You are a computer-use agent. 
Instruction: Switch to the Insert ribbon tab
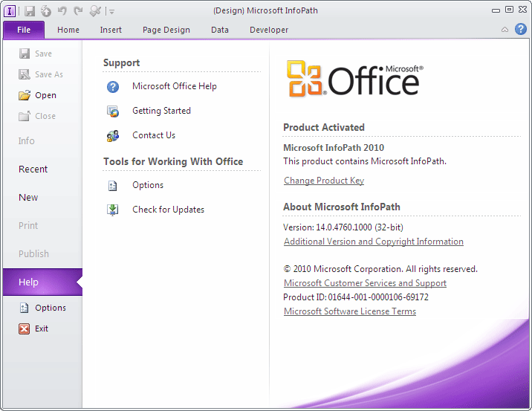click(x=111, y=30)
